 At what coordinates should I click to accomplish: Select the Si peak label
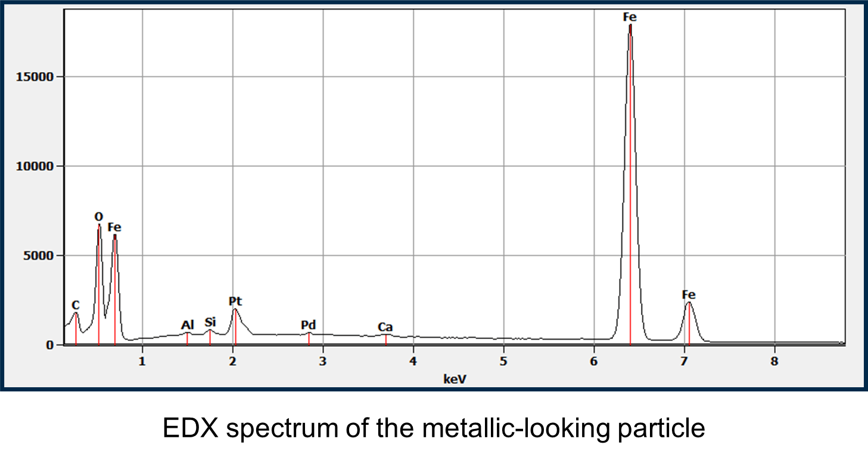pyautogui.click(x=210, y=322)
